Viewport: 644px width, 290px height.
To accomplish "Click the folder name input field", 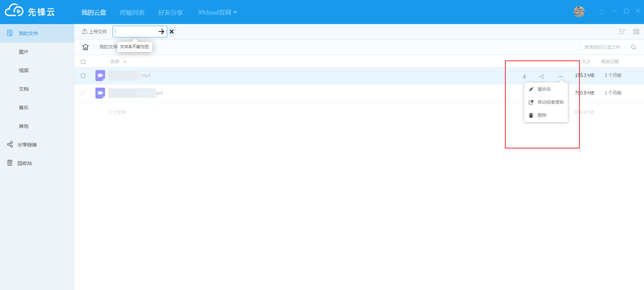I will [136, 32].
